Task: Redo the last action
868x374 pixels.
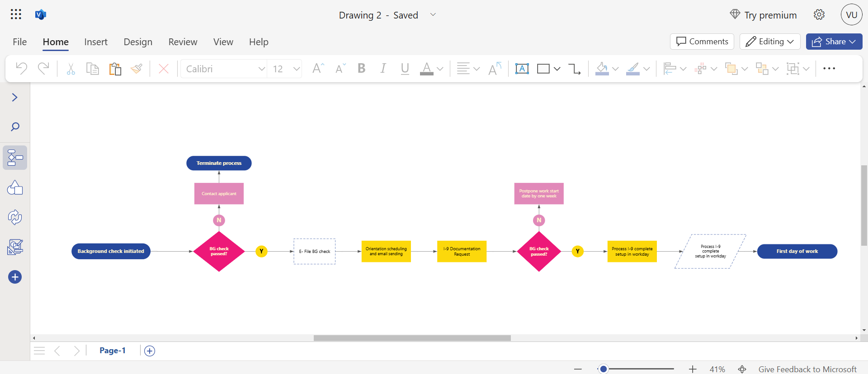Action: [x=43, y=69]
